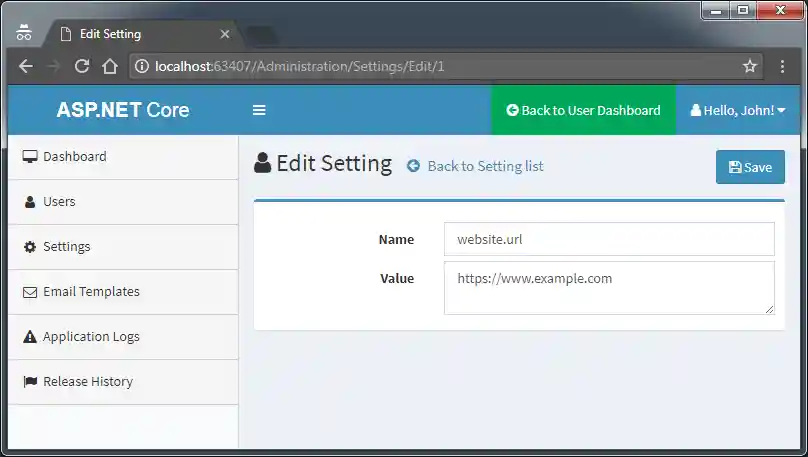Bookmark this page with the star icon
Viewport: 808px width, 457px height.
point(750,66)
